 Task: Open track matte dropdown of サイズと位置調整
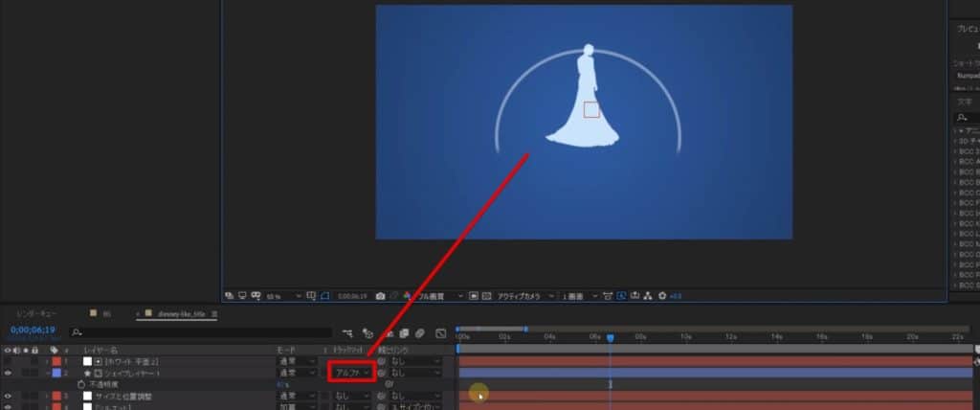tap(352, 396)
